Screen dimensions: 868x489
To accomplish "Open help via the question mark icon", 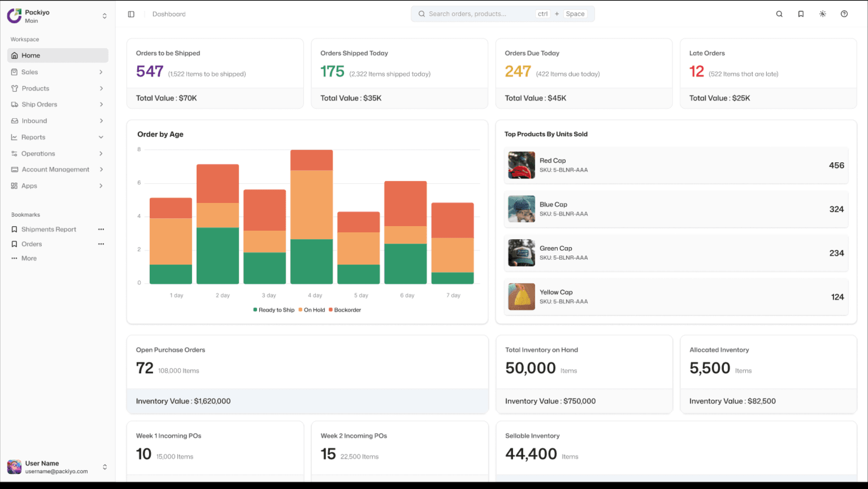I will [844, 14].
